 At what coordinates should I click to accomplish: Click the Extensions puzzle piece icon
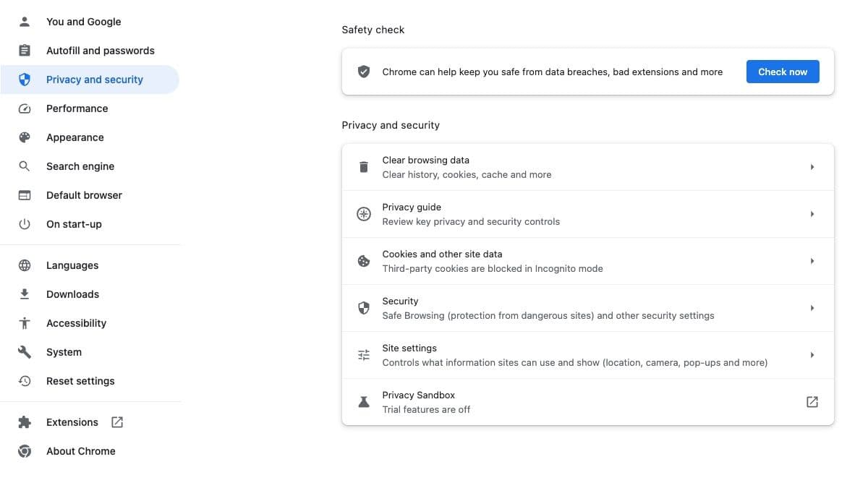click(25, 422)
